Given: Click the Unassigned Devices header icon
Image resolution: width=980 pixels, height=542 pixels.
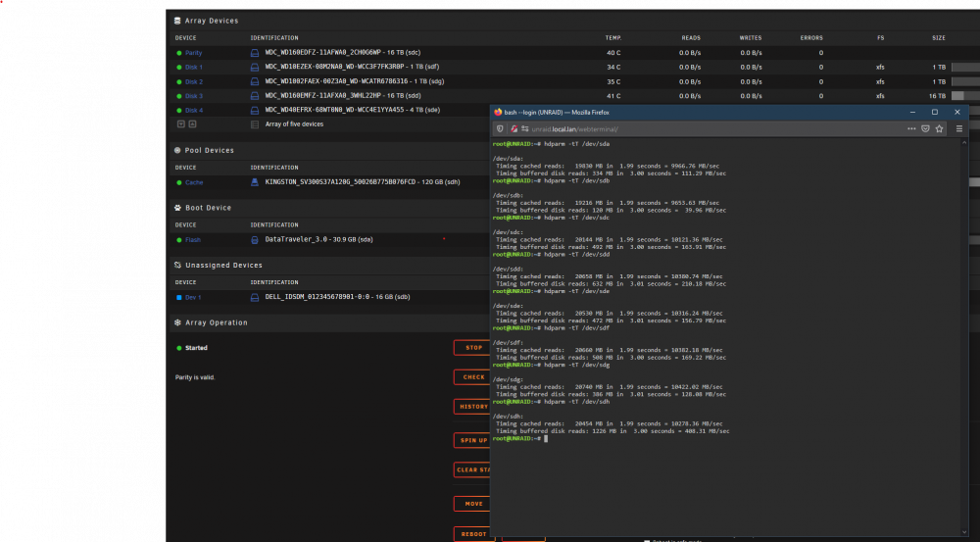Looking at the screenshot, I should click(x=177, y=265).
